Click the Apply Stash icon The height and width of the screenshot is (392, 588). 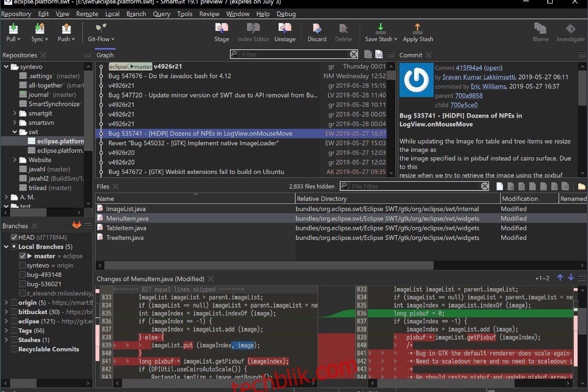tap(417, 28)
